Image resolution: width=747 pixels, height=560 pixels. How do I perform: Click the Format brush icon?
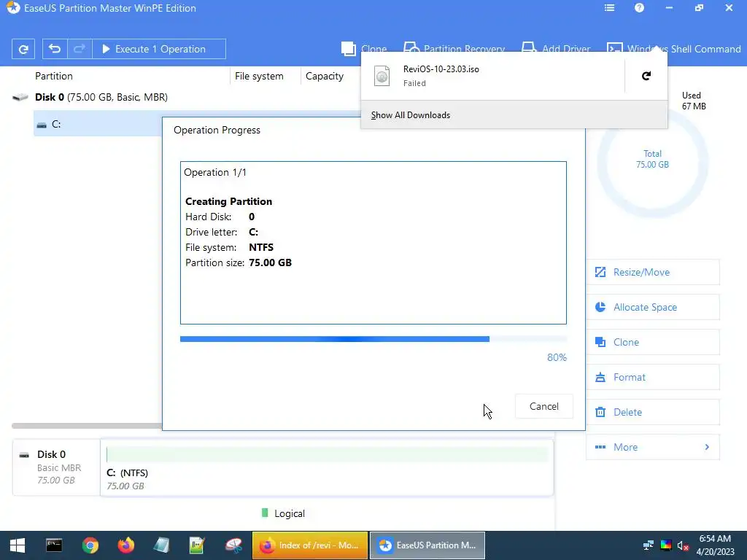click(600, 377)
